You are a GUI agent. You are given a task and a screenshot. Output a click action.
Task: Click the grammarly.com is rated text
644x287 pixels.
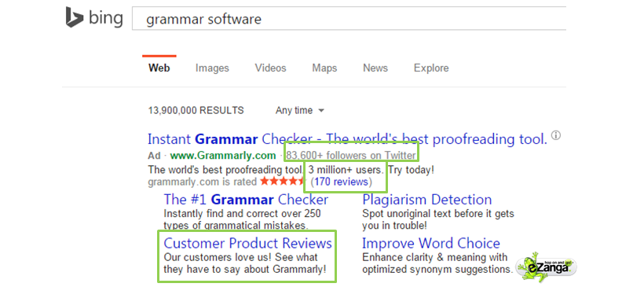coord(203,182)
